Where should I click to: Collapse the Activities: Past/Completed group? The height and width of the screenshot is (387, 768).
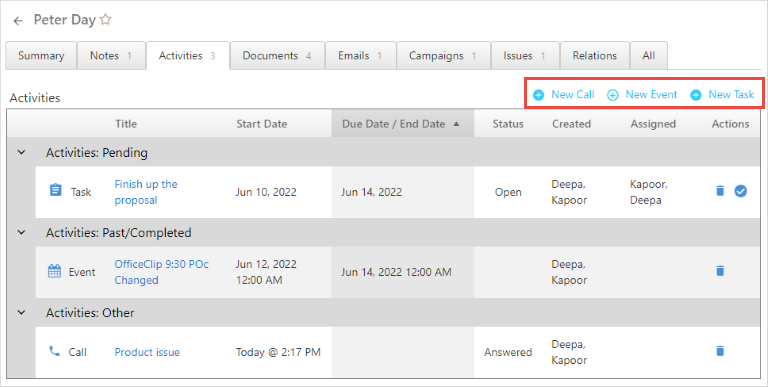coord(22,232)
